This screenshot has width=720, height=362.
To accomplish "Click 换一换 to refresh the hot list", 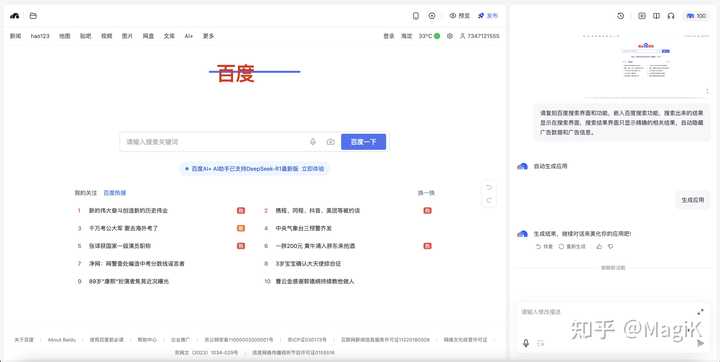I will click(x=426, y=193).
